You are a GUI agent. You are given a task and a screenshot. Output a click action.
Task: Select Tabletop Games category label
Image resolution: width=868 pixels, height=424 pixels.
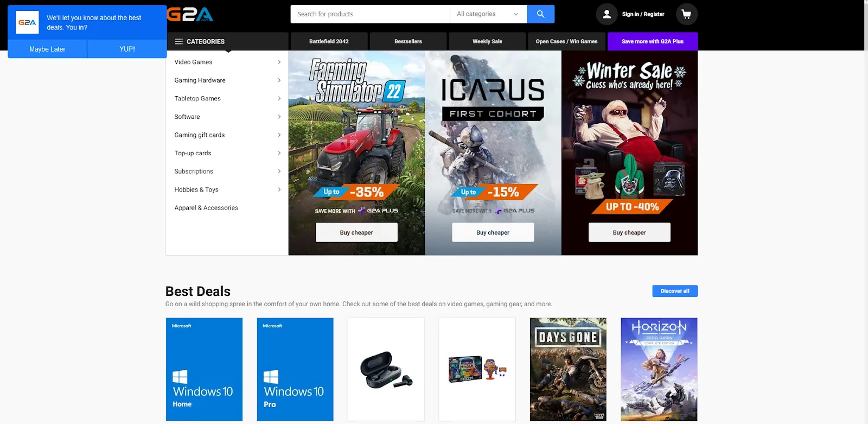[x=197, y=98]
